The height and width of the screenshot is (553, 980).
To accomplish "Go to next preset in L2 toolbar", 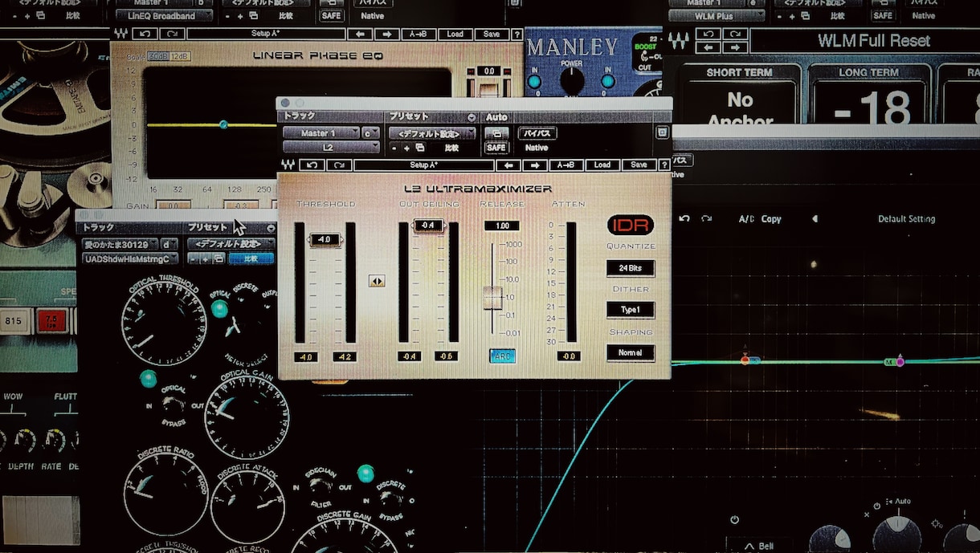I will pos(535,165).
